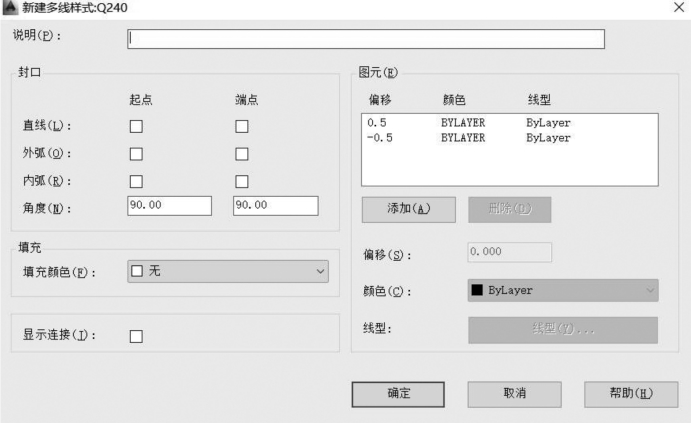Click the 起点 角度 field showing 90.00
The height and width of the screenshot is (423, 691).
[170, 206]
